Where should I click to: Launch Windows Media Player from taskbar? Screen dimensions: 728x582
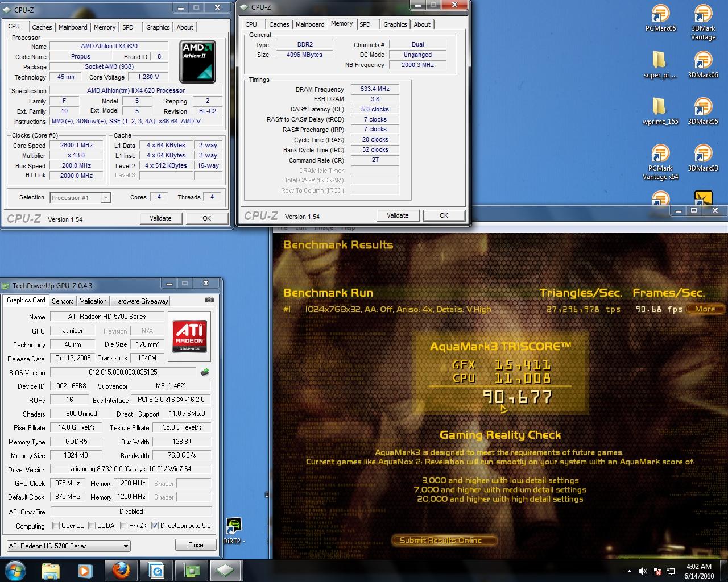click(x=85, y=570)
